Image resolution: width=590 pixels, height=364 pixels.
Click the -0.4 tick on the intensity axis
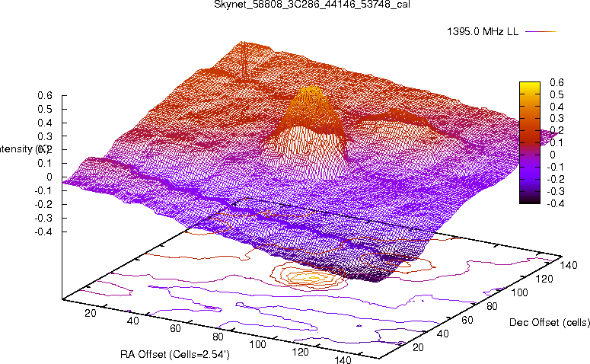(x=43, y=231)
